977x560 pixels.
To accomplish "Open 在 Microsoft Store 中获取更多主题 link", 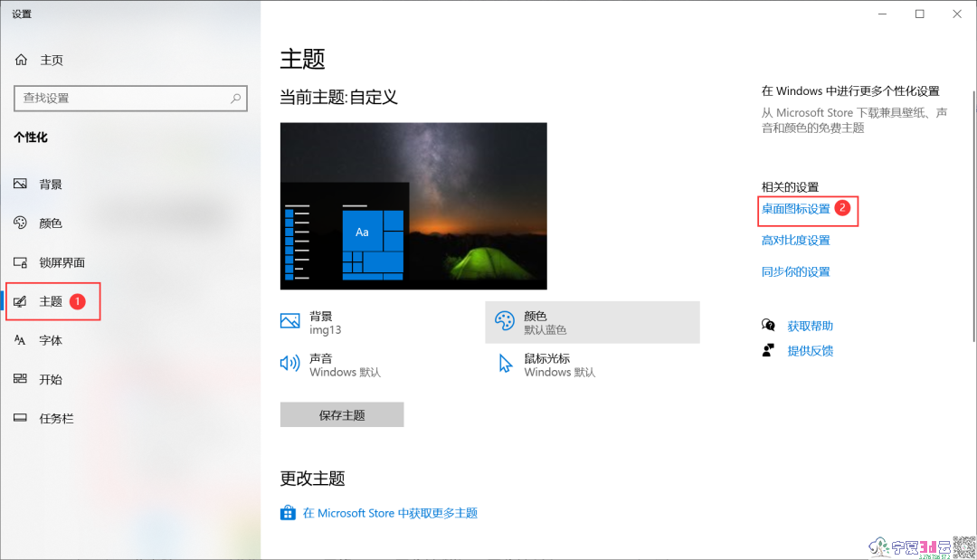I will click(390, 513).
